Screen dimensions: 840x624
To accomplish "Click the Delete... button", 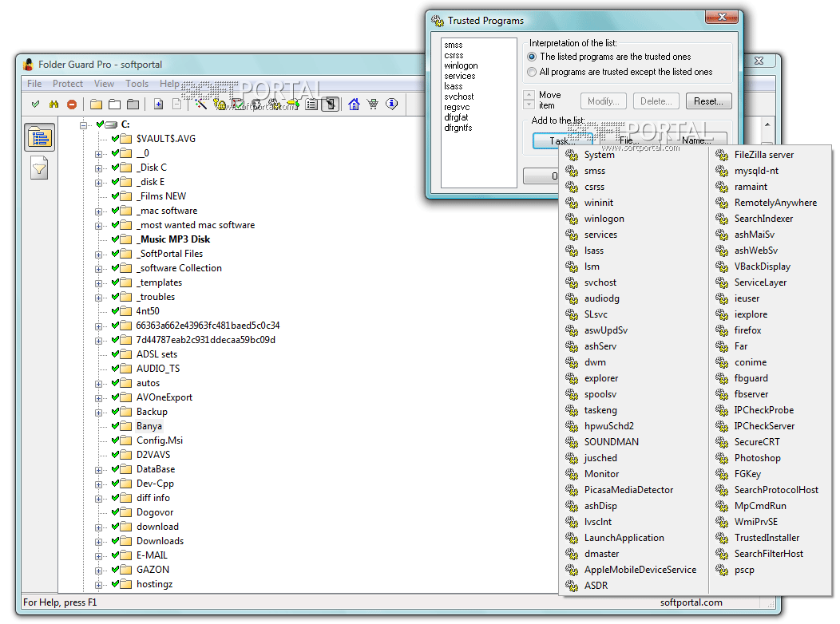I will tap(656, 101).
